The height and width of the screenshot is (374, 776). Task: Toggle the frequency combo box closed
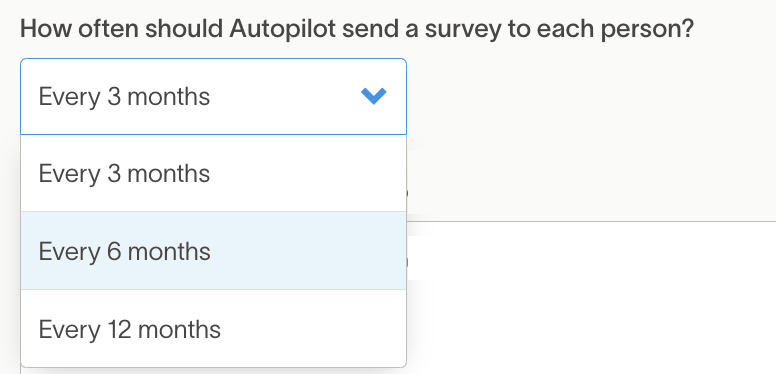pos(213,96)
